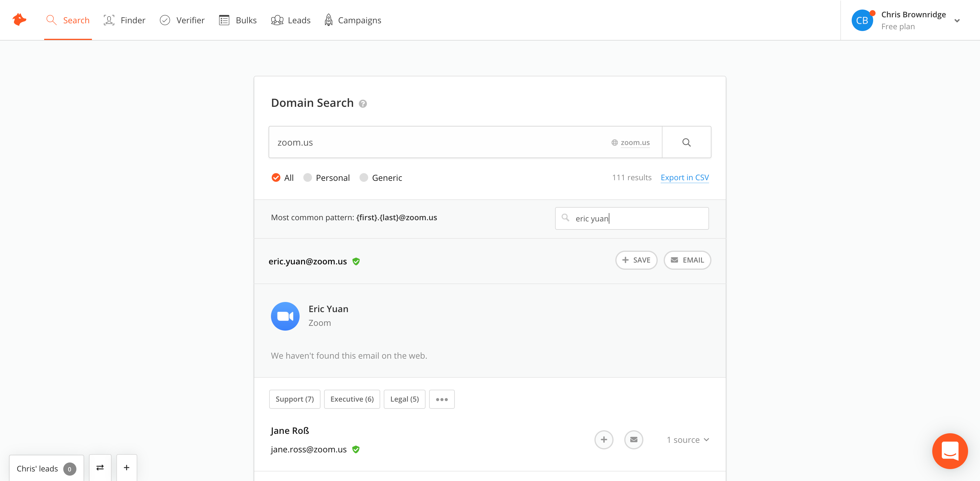980x481 pixels.
Task: Expand the 1 source dropdown
Action: tap(688, 440)
